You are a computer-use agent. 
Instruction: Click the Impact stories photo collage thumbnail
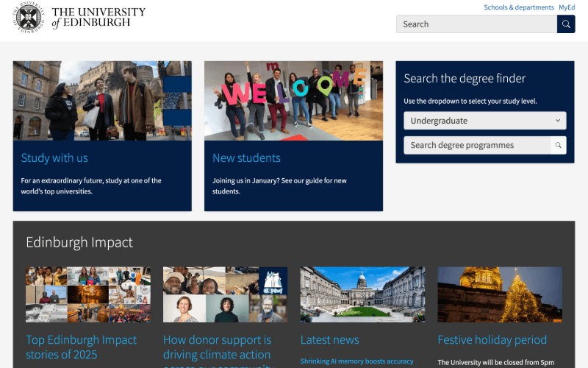[x=88, y=294]
